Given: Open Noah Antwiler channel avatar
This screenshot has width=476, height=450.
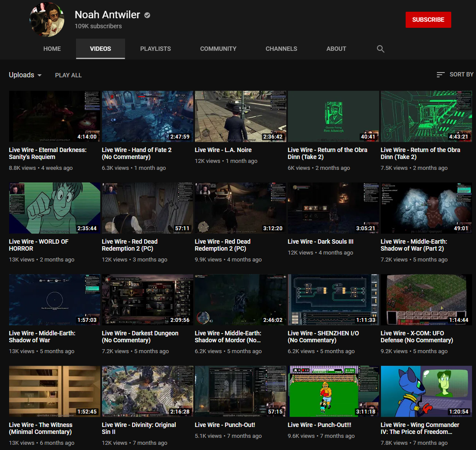Looking at the screenshot, I should pyautogui.click(x=47, y=20).
